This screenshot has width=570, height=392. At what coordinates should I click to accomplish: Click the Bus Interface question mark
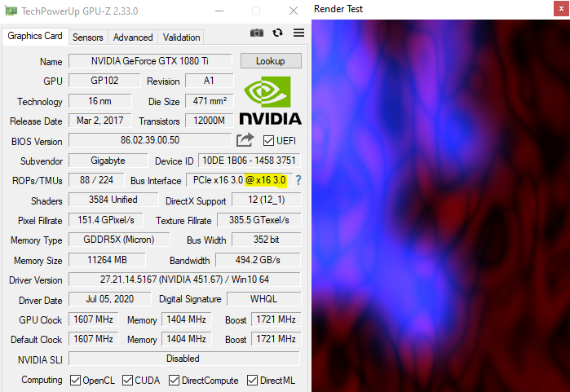[298, 180]
